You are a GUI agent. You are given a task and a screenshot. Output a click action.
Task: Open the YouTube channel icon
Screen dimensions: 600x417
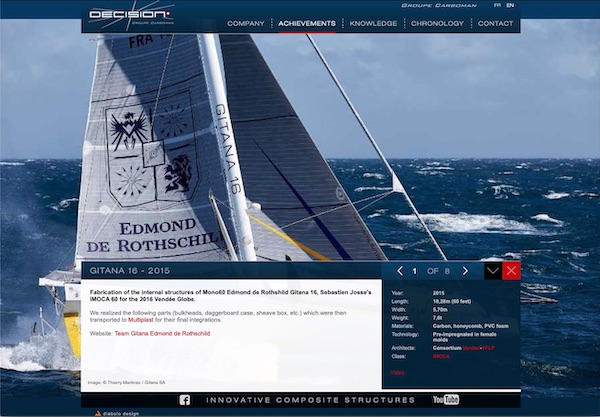445,399
